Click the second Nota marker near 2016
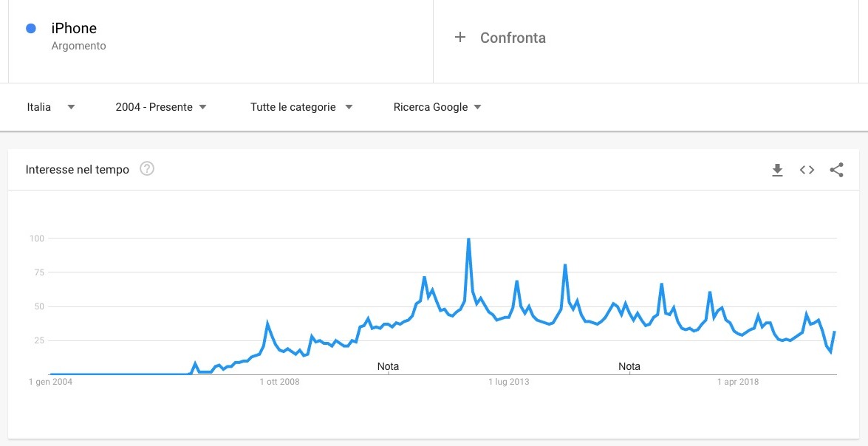 tap(629, 366)
